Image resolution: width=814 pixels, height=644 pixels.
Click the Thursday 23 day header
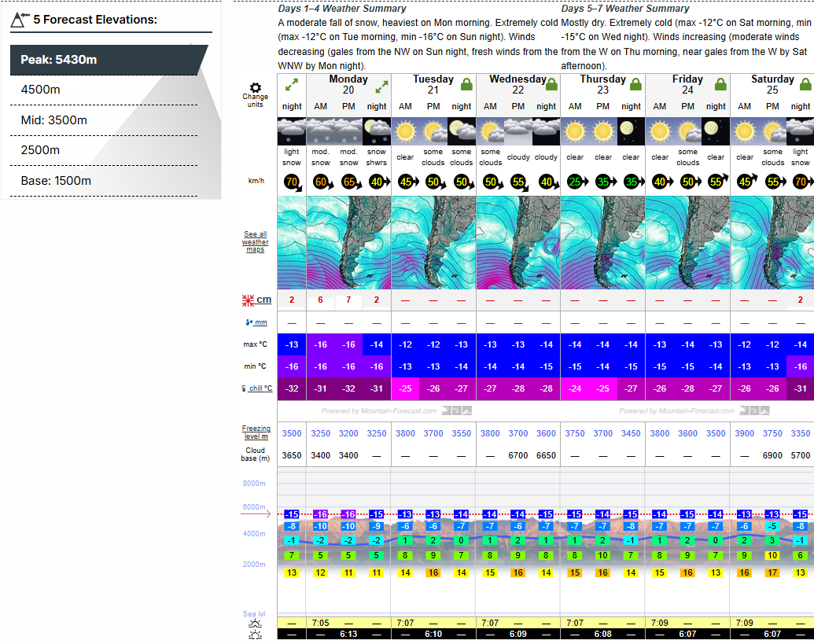coord(602,85)
